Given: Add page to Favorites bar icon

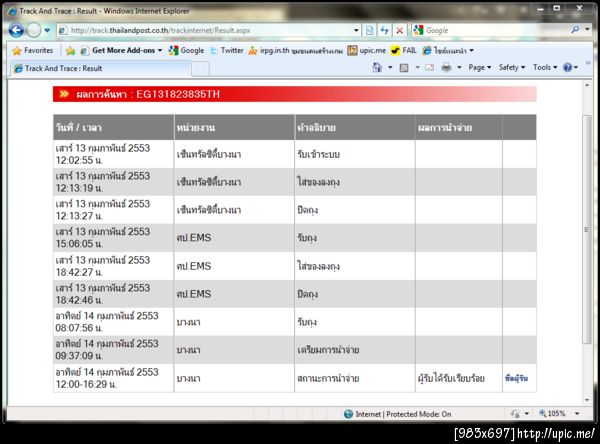Looking at the screenshot, I should tap(70, 51).
